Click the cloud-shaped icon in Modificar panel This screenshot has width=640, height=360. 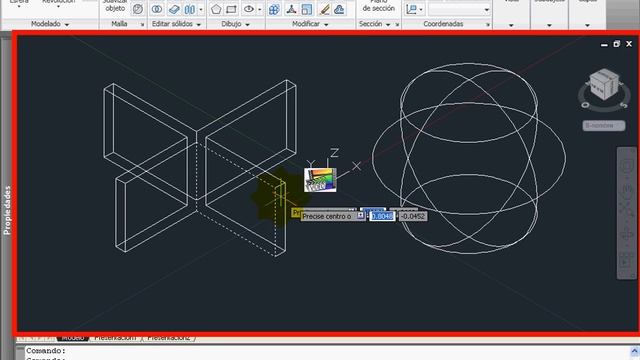coord(339,9)
